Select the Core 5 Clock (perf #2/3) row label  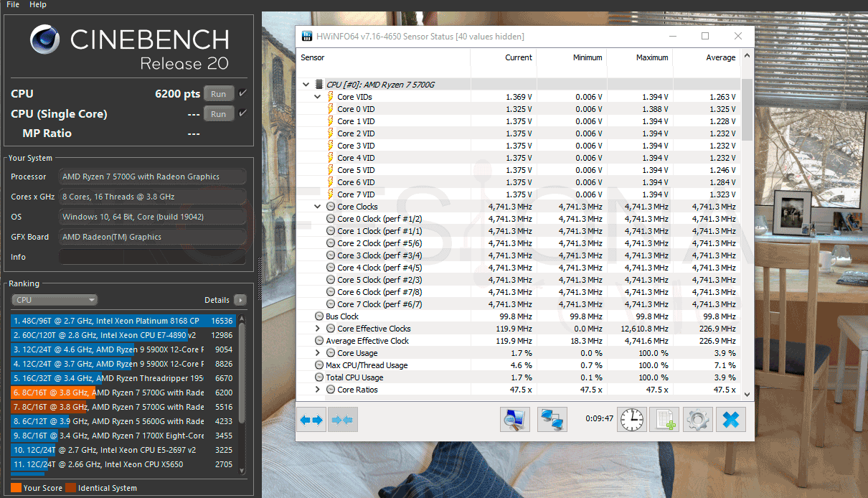tap(379, 280)
